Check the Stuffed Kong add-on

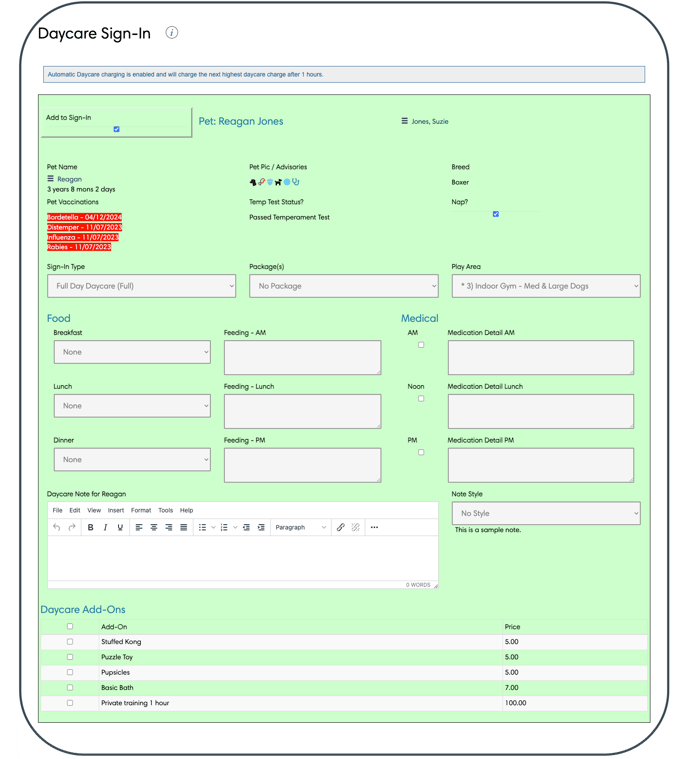point(70,641)
